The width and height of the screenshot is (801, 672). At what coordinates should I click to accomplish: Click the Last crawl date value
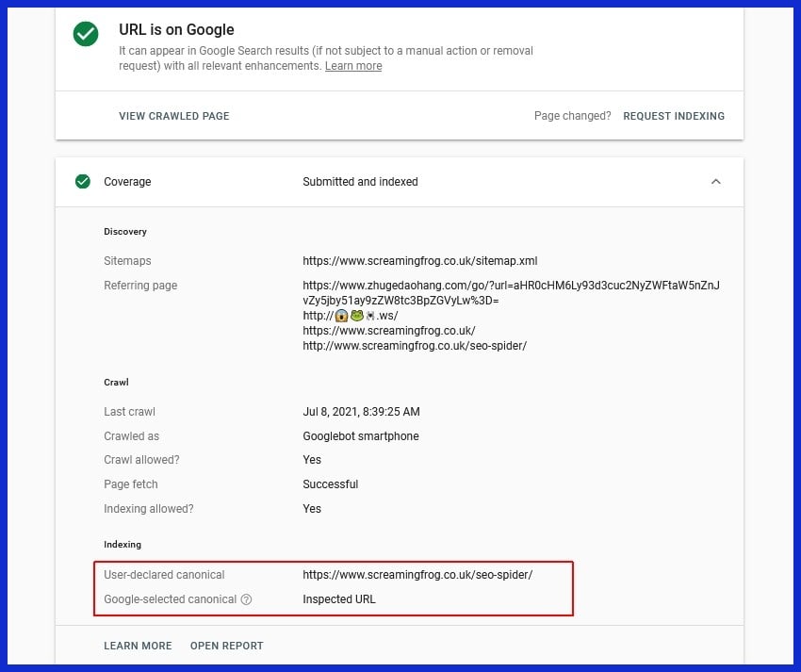pyautogui.click(x=361, y=412)
